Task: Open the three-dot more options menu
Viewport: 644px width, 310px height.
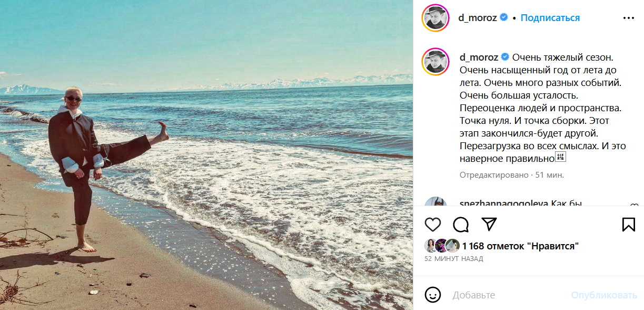Action: 628,18
